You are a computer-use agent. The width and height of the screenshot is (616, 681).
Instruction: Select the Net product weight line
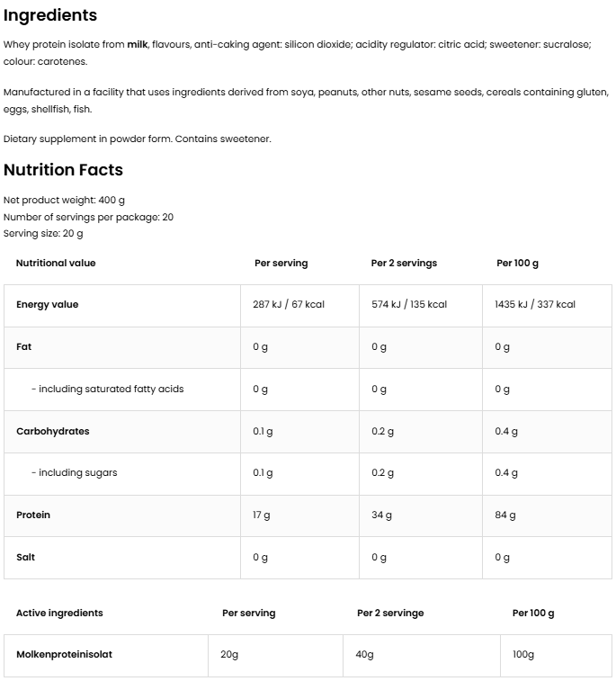(x=65, y=201)
